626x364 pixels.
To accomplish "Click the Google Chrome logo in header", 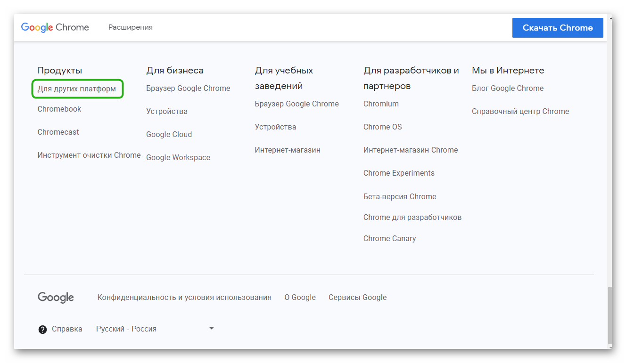I will pyautogui.click(x=55, y=27).
